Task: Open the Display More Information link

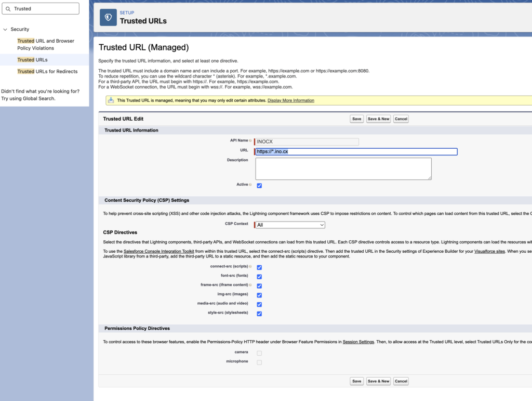Action: pyautogui.click(x=290, y=100)
